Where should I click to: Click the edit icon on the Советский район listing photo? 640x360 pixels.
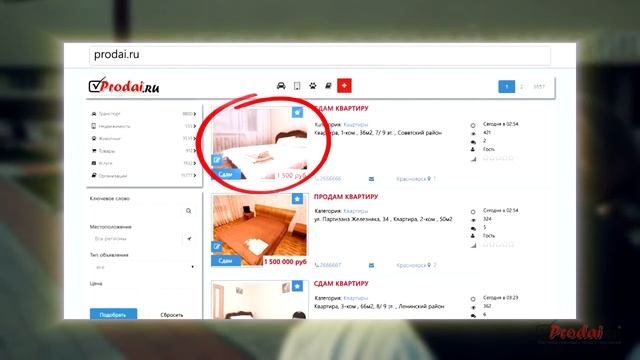216,160
